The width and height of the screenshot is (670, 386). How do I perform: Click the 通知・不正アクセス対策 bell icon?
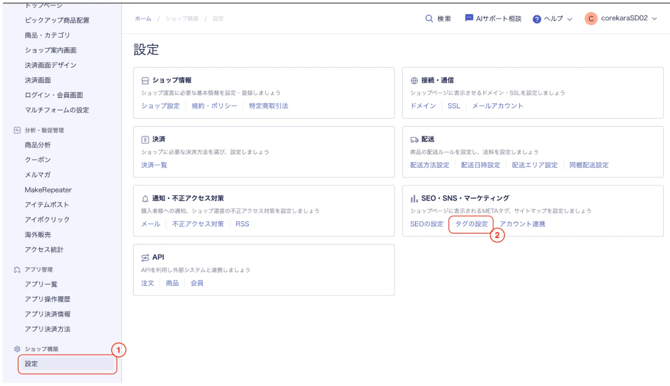[145, 198]
